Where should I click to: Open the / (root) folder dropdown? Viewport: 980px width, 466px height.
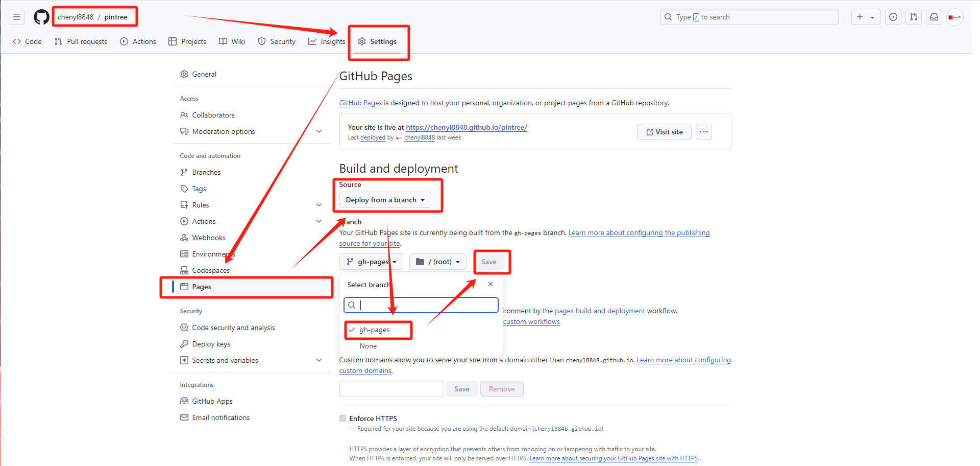coord(437,262)
